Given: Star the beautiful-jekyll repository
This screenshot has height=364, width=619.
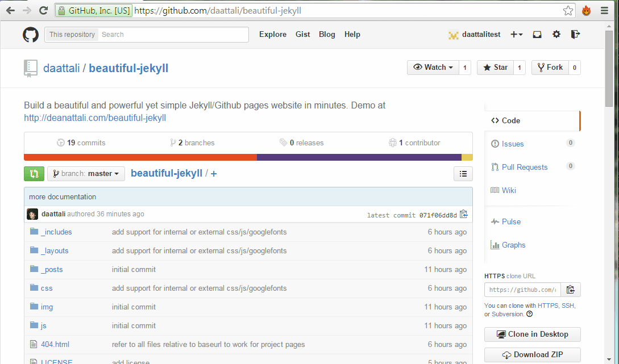Looking at the screenshot, I should pyautogui.click(x=495, y=68).
